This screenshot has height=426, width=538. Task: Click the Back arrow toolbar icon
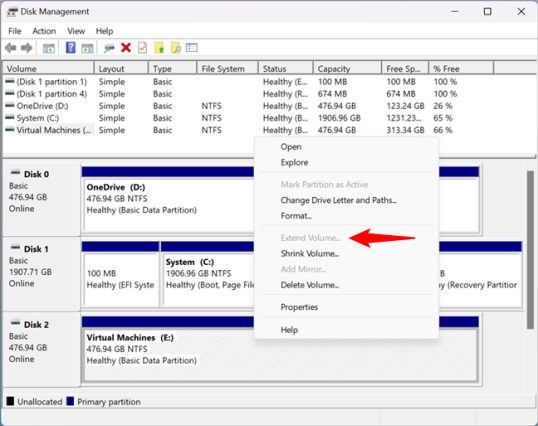coord(11,48)
